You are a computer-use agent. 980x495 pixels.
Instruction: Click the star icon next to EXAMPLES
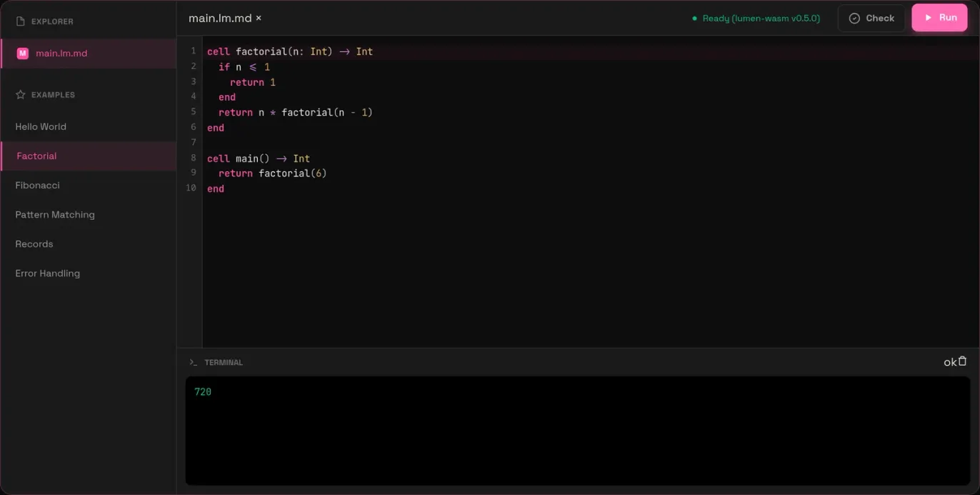click(x=20, y=94)
